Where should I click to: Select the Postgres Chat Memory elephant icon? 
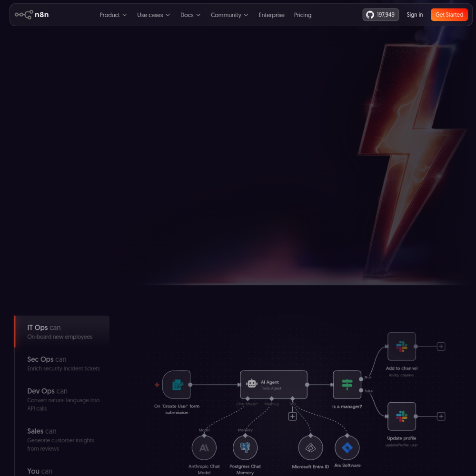coord(245,448)
